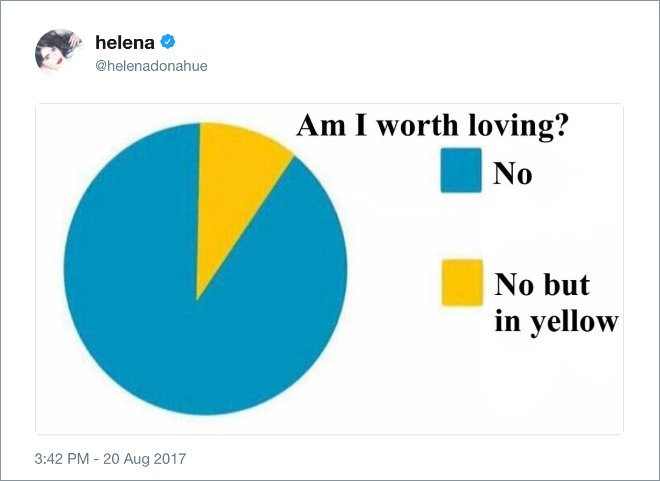This screenshot has height=481, width=660.
Task: Click the yellow legend swatch
Action: click(462, 282)
